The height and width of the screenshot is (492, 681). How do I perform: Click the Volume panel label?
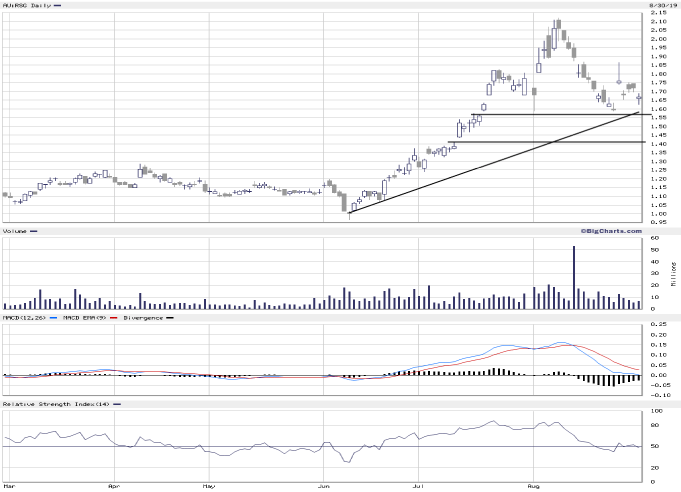coord(15,231)
